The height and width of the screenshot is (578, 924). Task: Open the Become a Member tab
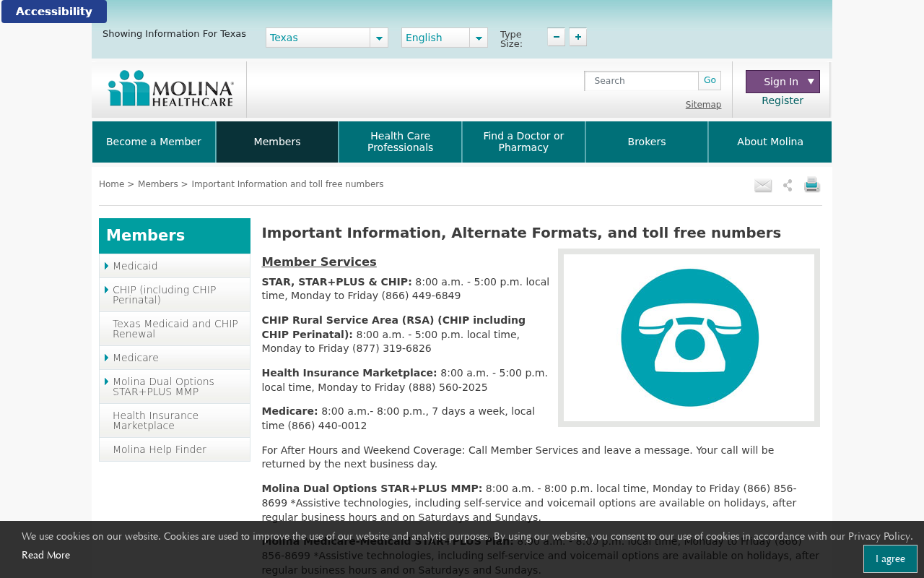point(154,142)
